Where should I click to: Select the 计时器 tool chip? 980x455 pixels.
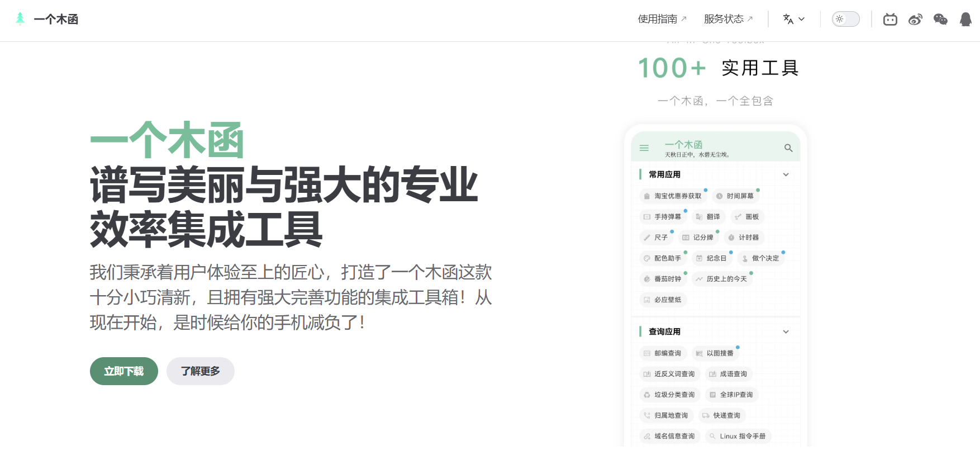click(x=744, y=238)
